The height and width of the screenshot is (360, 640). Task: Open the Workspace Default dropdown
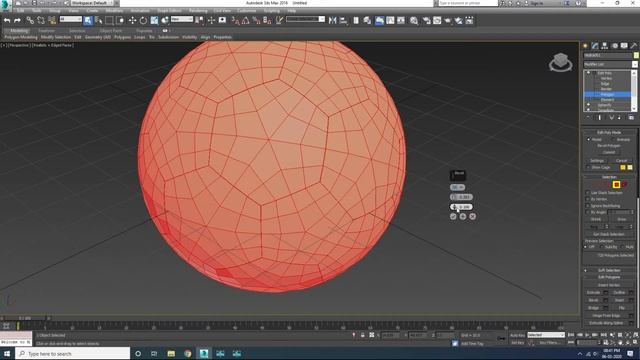tap(93, 3)
